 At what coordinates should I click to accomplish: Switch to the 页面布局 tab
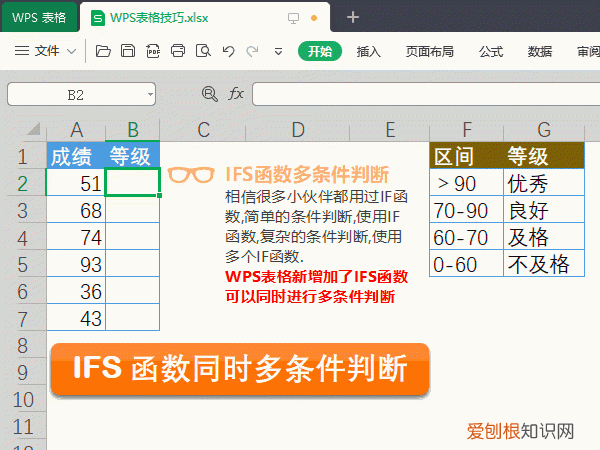(x=430, y=51)
